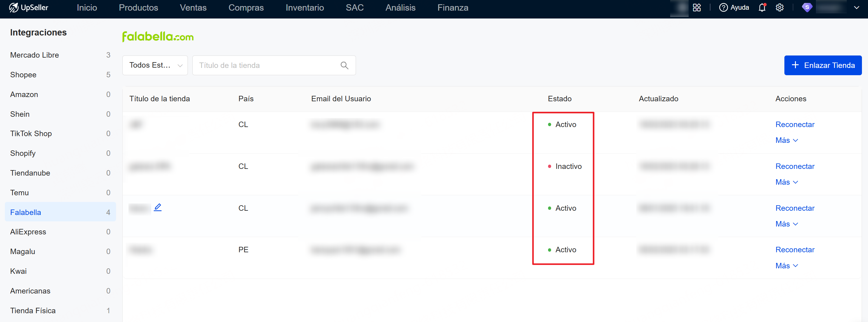
Task: Click the purple diamond membership badge
Action: tap(807, 7)
